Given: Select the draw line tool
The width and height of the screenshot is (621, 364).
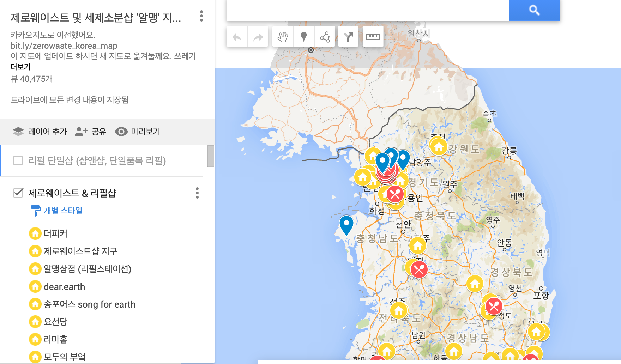Looking at the screenshot, I should tap(325, 37).
